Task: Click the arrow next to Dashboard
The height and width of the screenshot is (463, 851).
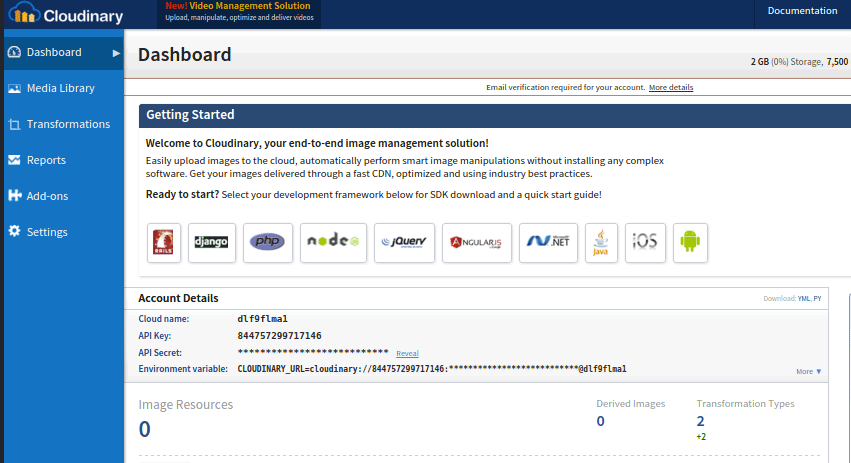Action: [x=116, y=53]
